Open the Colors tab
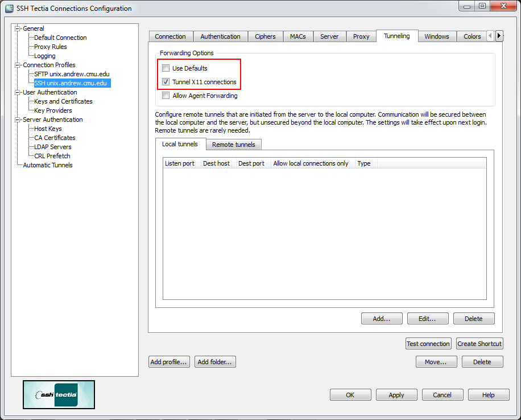Image resolution: width=521 pixels, height=420 pixels. [472, 36]
